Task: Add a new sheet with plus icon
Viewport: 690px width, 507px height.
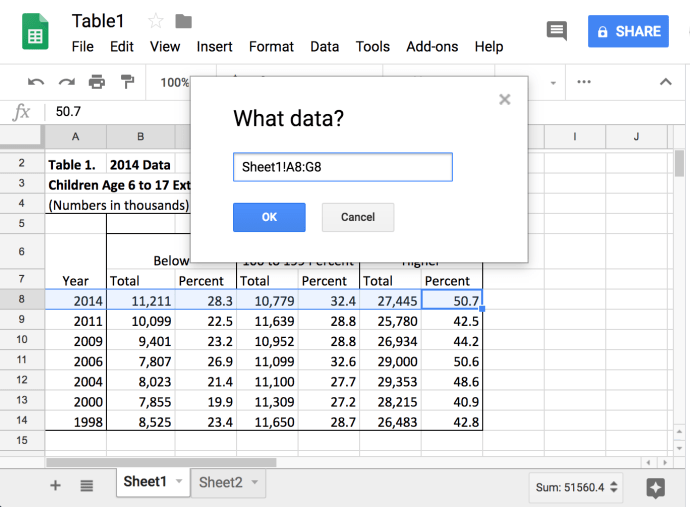Action: click(55, 486)
